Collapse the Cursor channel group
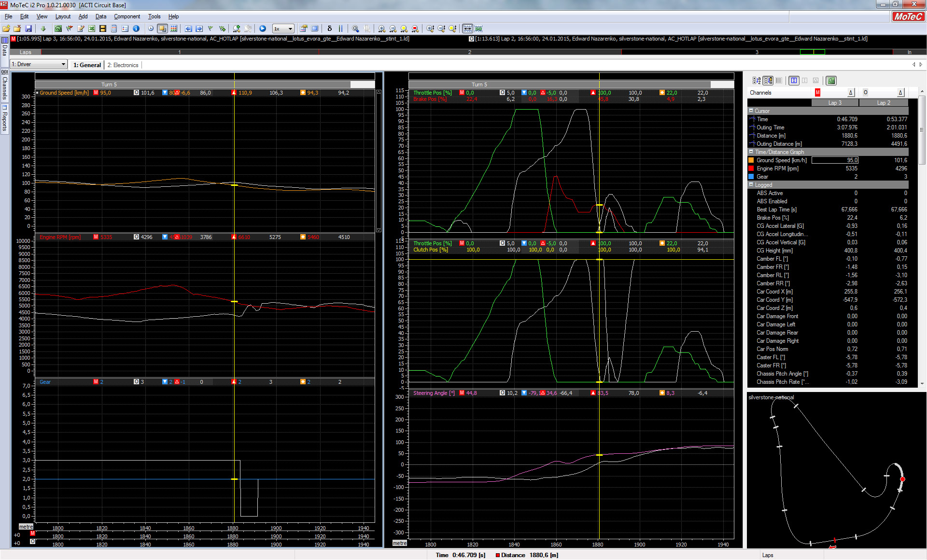This screenshot has width=927, height=560. tap(751, 111)
